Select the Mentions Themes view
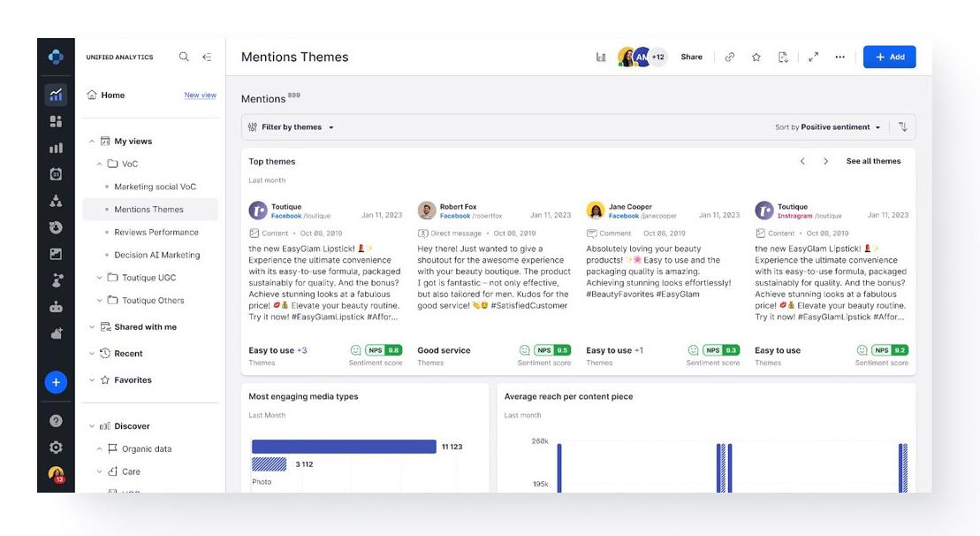Viewport: 980px width, 536px height. [x=150, y=209]
